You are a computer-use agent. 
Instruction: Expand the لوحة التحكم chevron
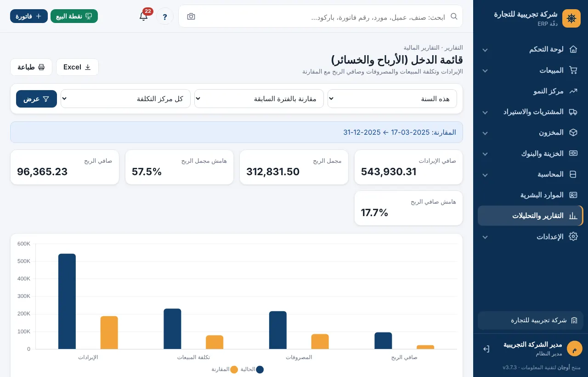(x=485, y=50)
